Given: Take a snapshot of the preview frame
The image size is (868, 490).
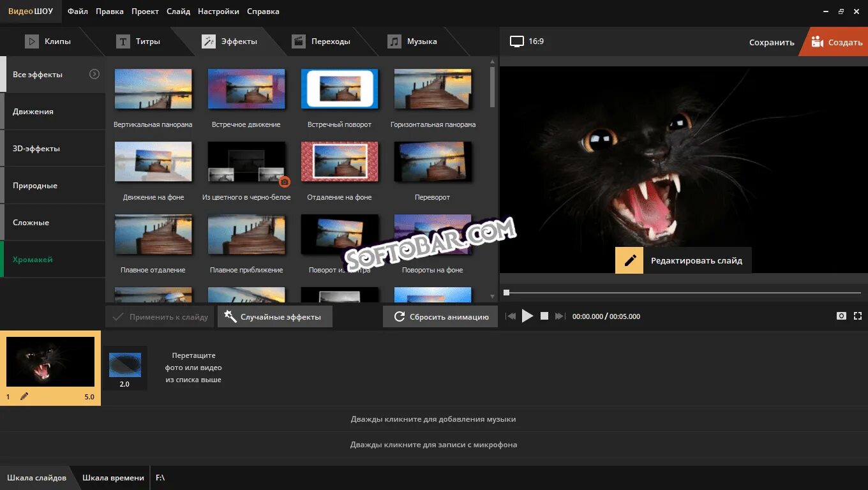Looking at the screenshot, I should point(841,316).
